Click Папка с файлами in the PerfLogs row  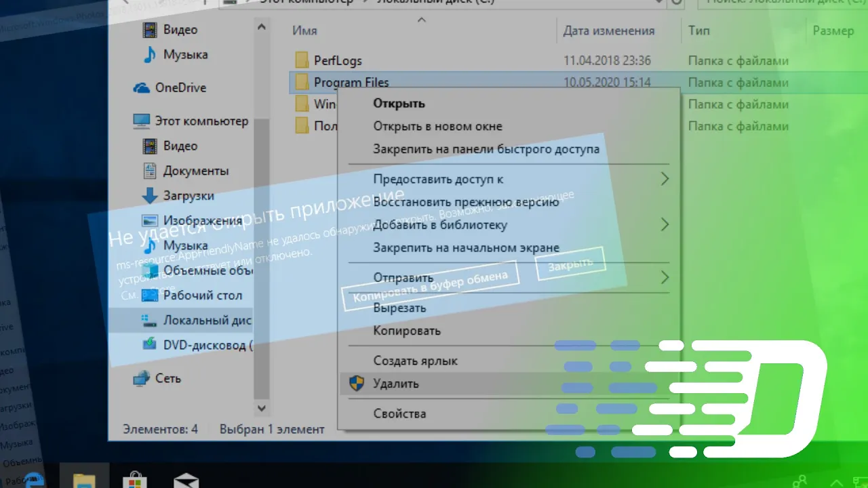738,61
